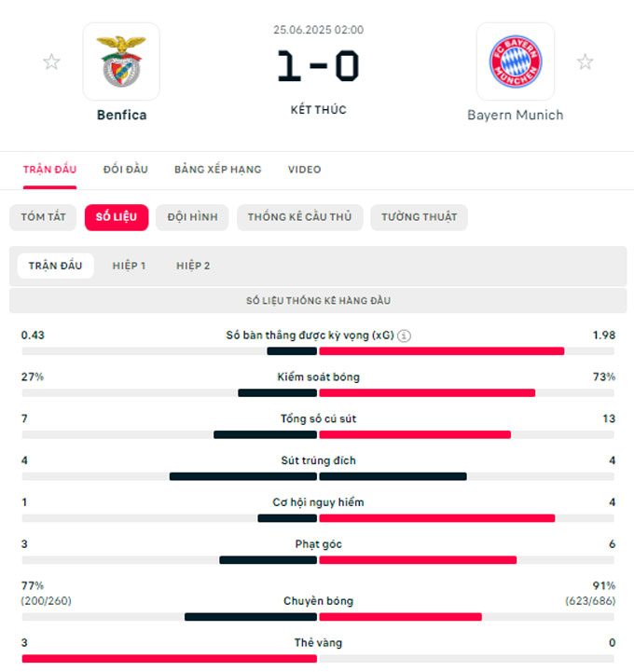Viewport: 634px width, 672px height.
Task: Go to the TÓM TẮT section
Action: pos(43,217)
